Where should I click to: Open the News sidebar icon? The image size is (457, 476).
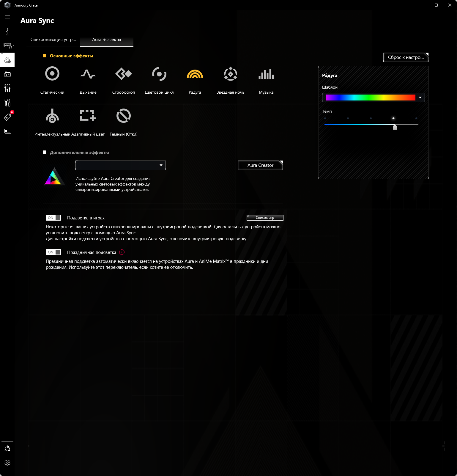point(7,131)
